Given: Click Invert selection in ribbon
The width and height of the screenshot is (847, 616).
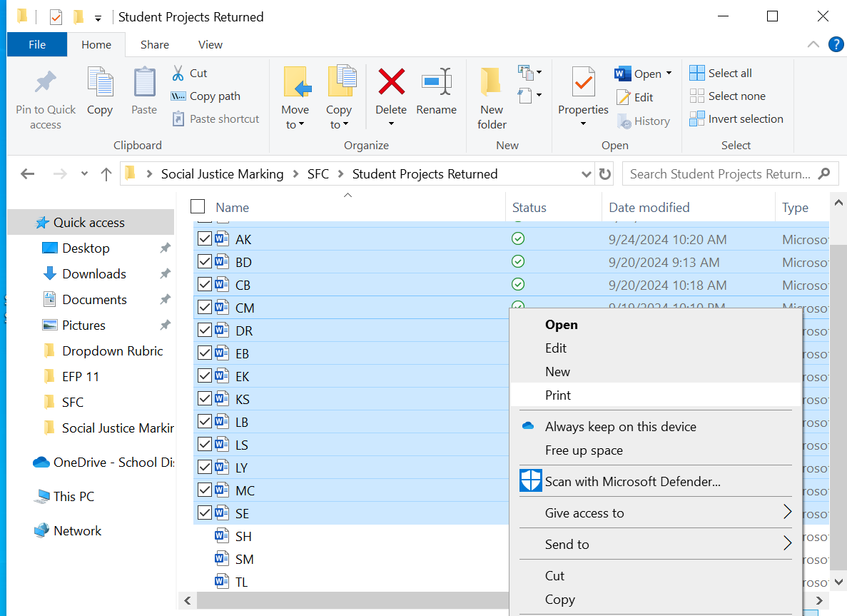Looking at the screenshot, I should [x=736, y=119].
